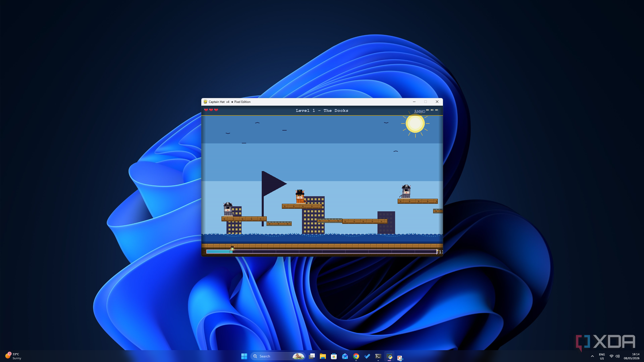Click the orange captain cat player character

(300, 196)
